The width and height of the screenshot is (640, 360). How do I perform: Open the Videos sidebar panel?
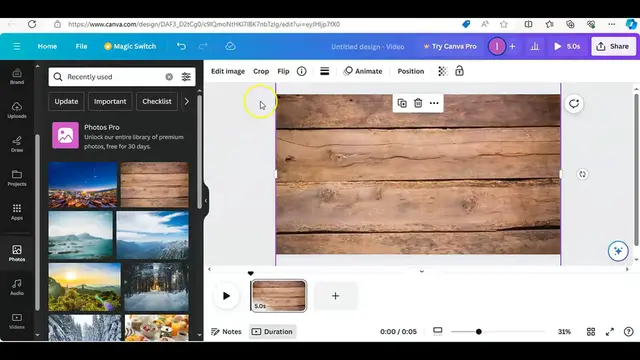(17, 321)
